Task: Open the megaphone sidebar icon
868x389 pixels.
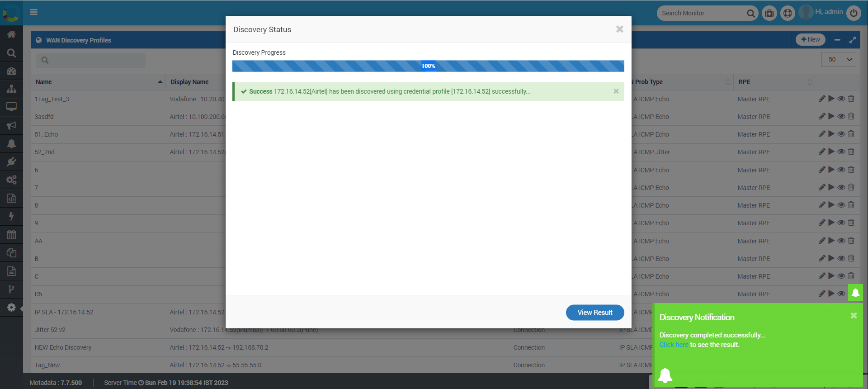Action: (11, 125)
